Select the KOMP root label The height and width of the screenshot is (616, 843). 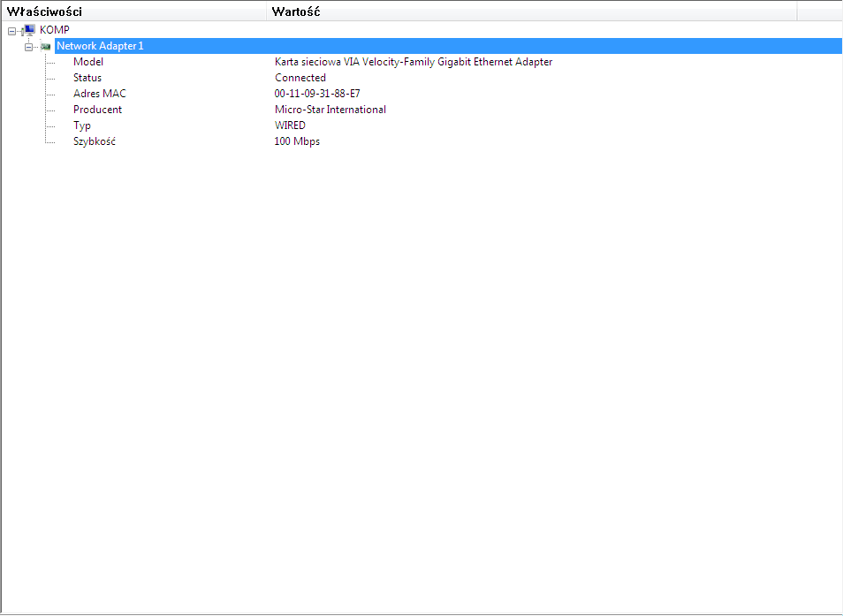(54, 30)
